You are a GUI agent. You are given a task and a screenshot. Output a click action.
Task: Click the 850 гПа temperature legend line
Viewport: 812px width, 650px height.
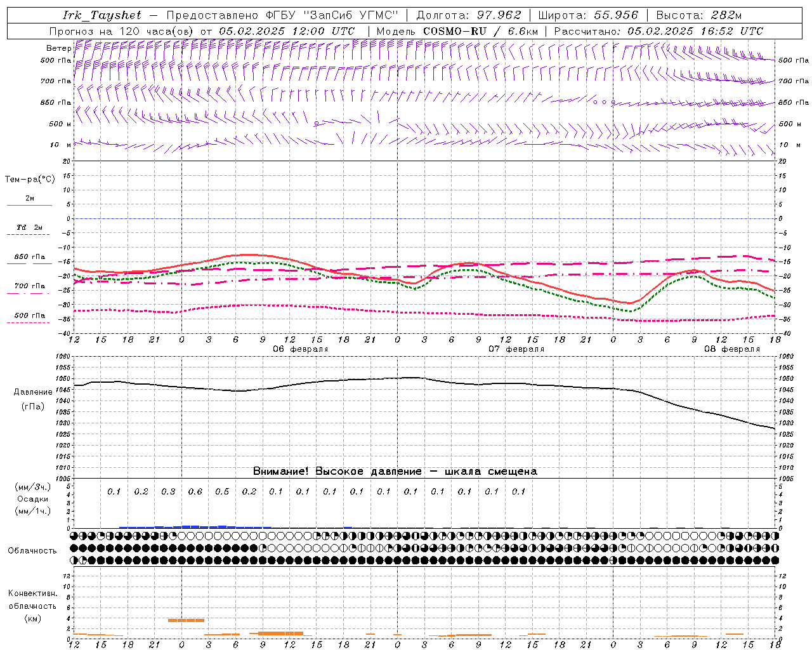click(29, 263)
